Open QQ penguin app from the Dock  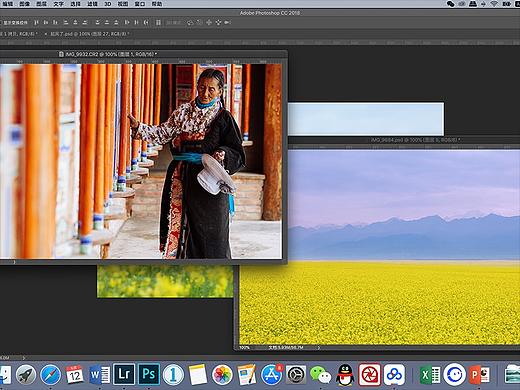click(x=345, y=374)
